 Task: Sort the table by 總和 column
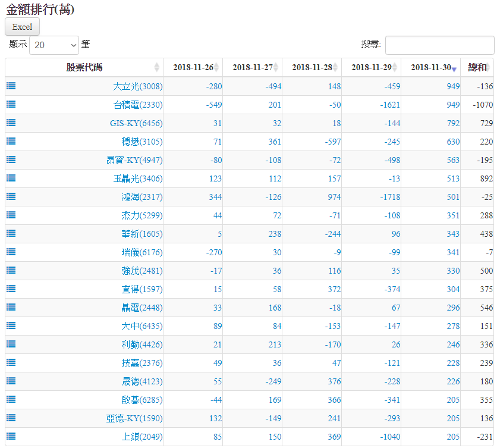(477, 67)
